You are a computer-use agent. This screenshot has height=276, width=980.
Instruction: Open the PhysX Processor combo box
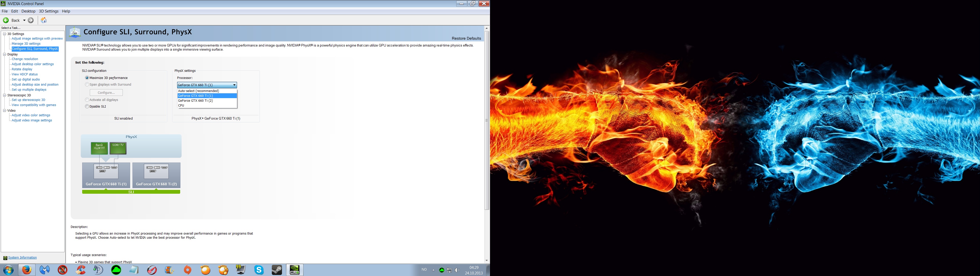(x=207, y=85)
